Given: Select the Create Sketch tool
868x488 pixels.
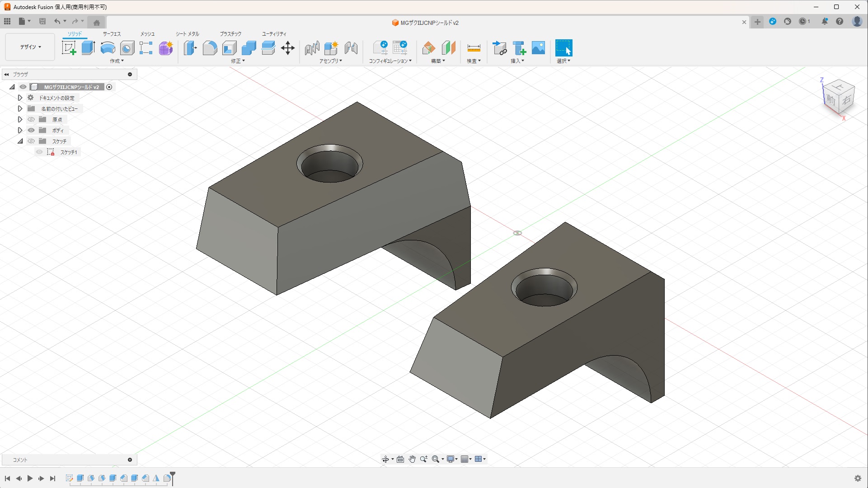Looking at the screenshot, I should [x=69, y=48].
